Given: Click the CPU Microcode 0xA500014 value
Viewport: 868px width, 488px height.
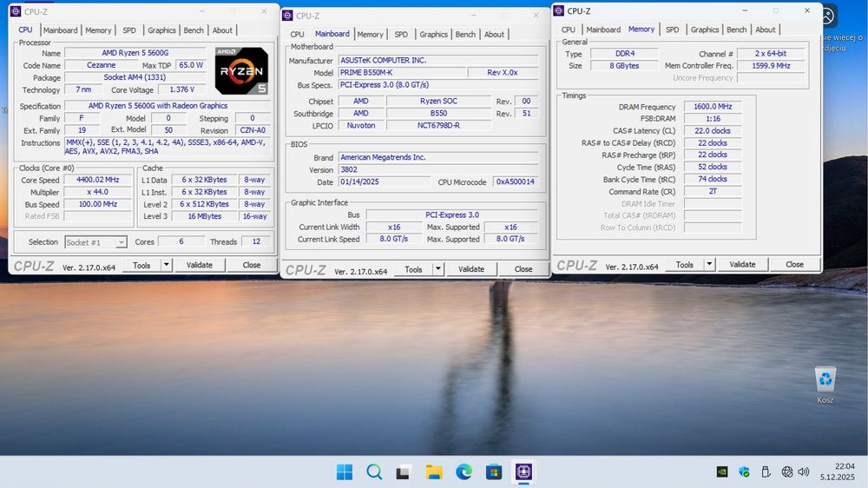Looking at the screenshot, I should pyautogui.click(x=516, y=182).
